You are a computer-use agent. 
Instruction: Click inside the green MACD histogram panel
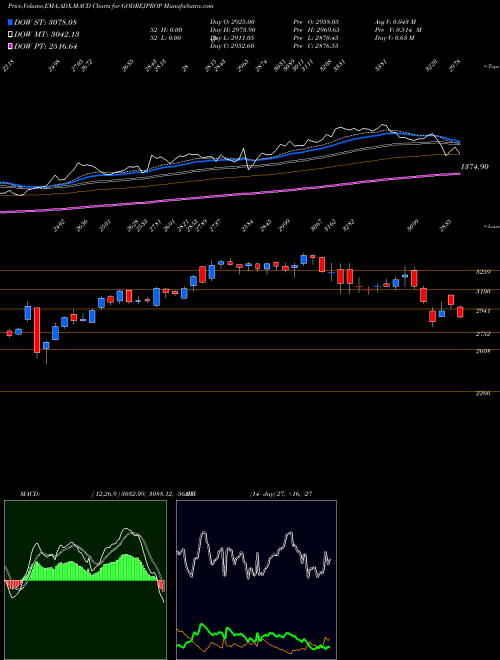pos(85,580)
